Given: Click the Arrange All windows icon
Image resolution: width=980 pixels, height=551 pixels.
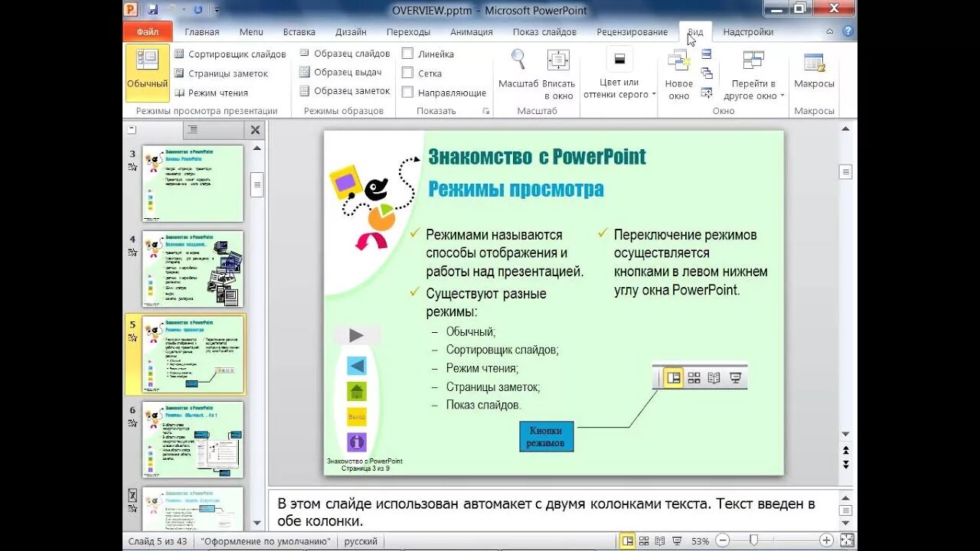Looking at the screenshot, I should coord(707,54).
